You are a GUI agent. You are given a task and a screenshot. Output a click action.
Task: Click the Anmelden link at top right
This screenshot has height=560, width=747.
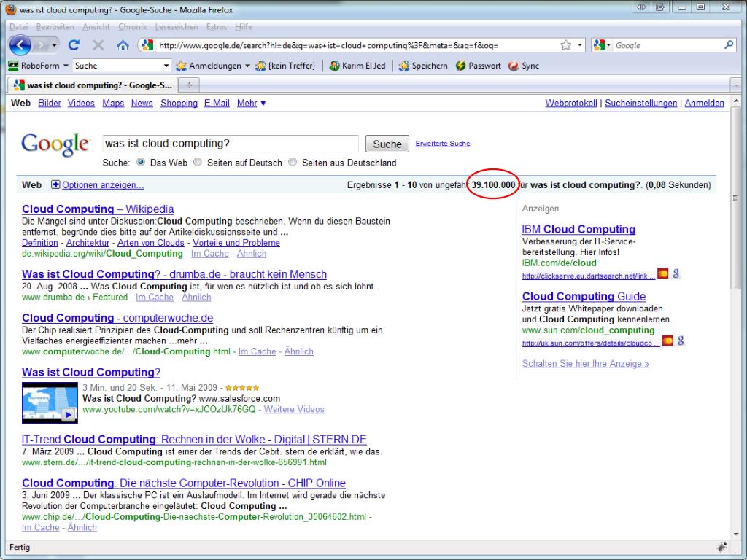[x=704, y=103]
